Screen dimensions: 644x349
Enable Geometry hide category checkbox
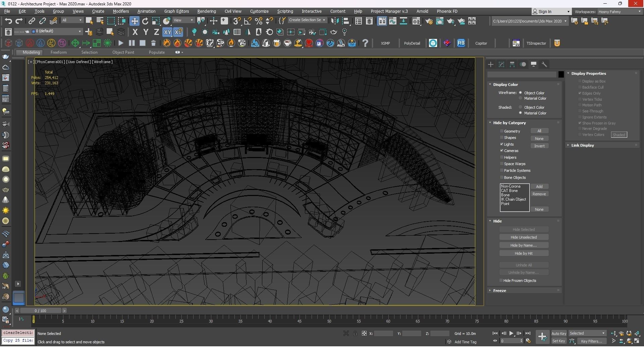(x=502, y=131)
